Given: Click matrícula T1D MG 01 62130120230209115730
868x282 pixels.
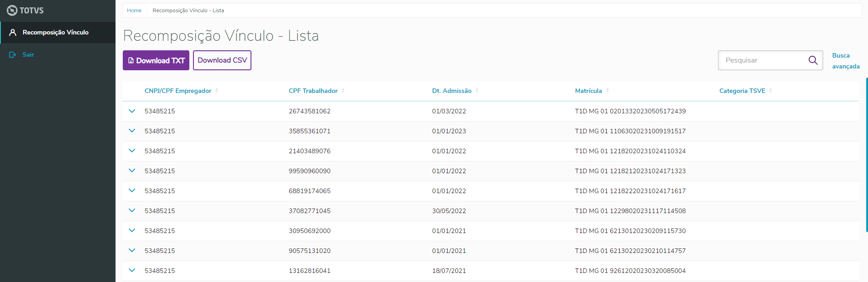Looking at the screenshot, I should point(630,231).
